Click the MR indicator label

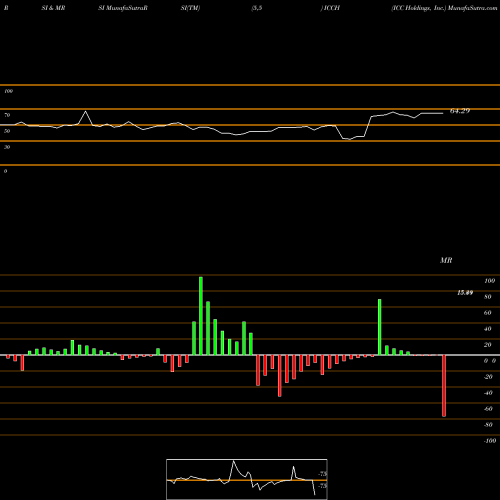(x=446, y=260)
